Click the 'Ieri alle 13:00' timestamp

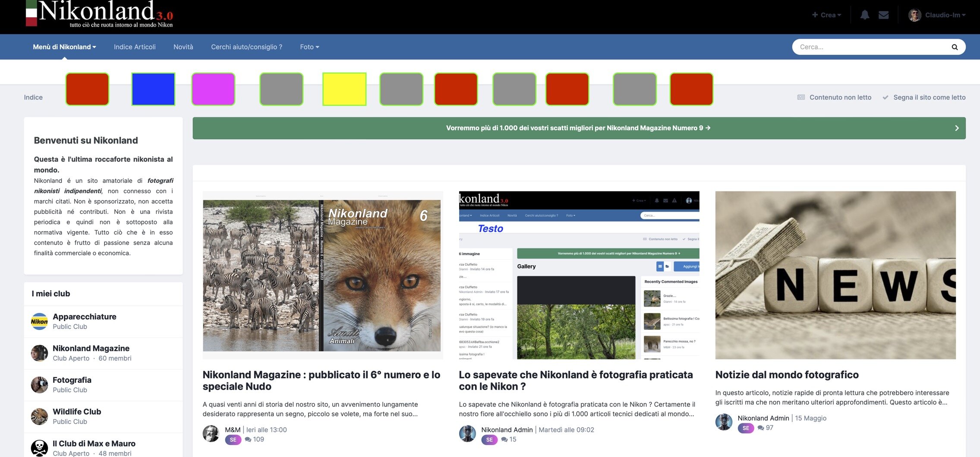266,430
